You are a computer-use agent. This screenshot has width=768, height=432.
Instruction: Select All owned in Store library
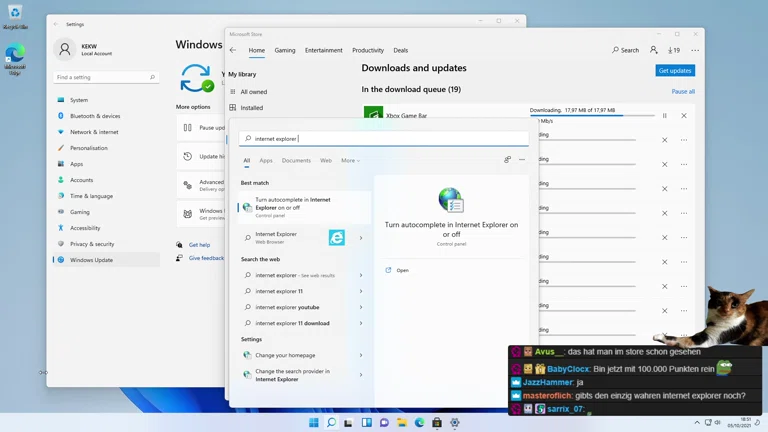pos(254,92)
